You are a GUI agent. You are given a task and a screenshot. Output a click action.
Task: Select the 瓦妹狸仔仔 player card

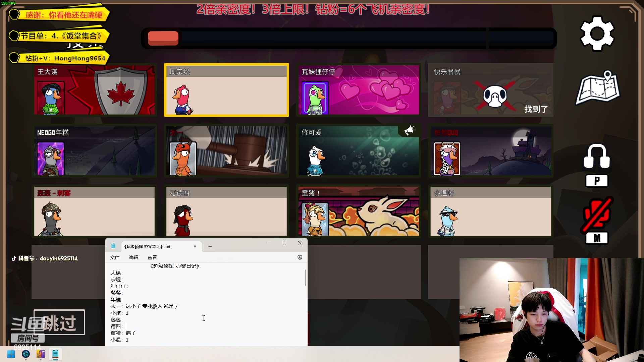coord(359,90)
